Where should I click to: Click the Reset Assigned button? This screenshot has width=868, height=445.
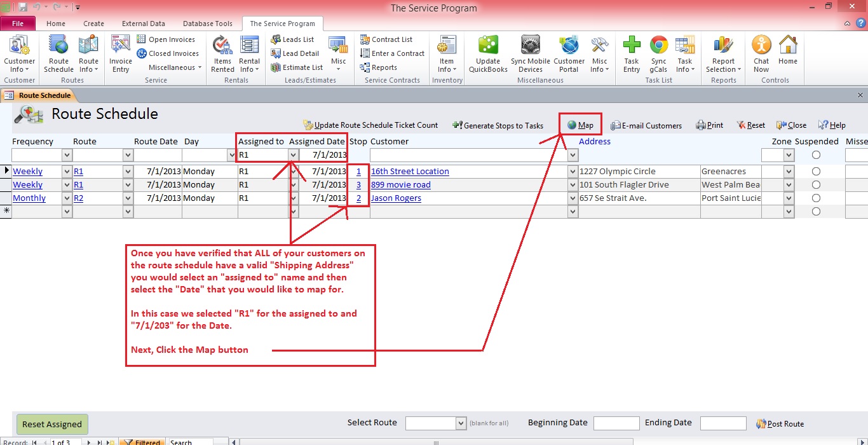coord(52,424)
